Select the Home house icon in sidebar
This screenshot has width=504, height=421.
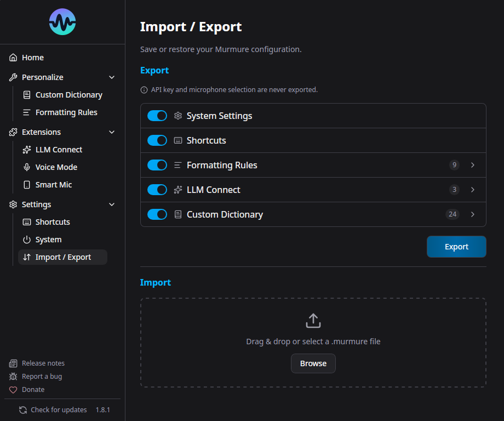point(12,57)
